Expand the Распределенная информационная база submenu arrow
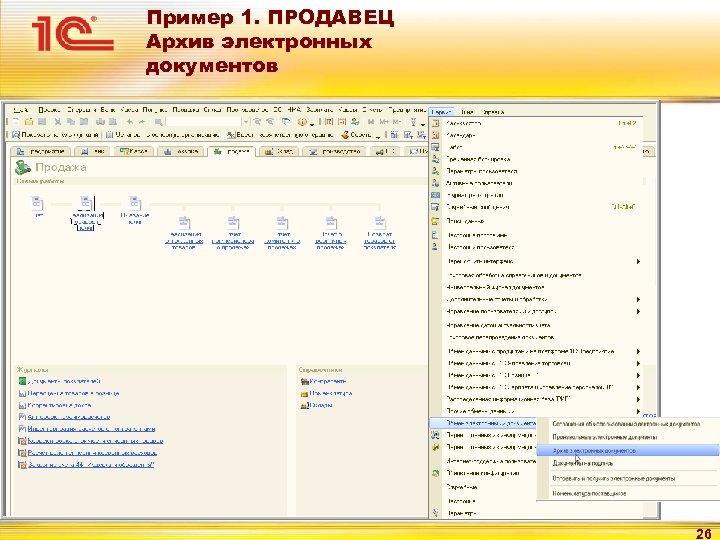The width and height of the screenshot is (720, 540). point(638,399)
